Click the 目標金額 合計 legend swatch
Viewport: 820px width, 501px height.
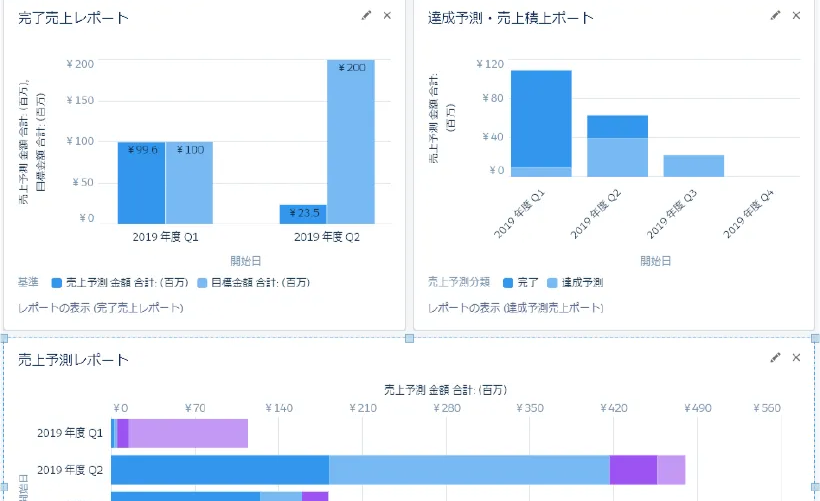pyautogui.click(x=204, y=283)
